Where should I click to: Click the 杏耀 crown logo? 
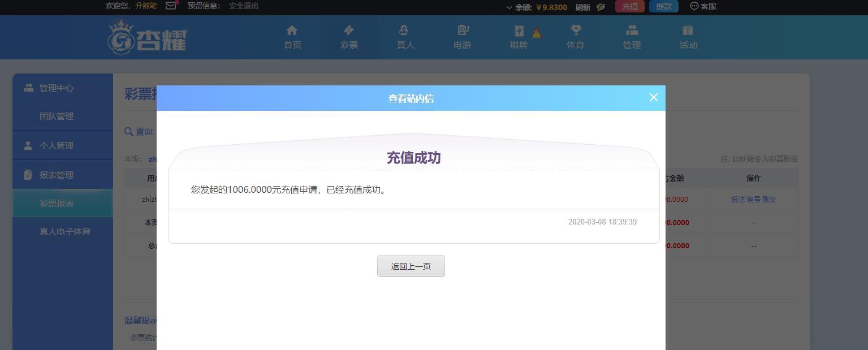tap(147, 37)
